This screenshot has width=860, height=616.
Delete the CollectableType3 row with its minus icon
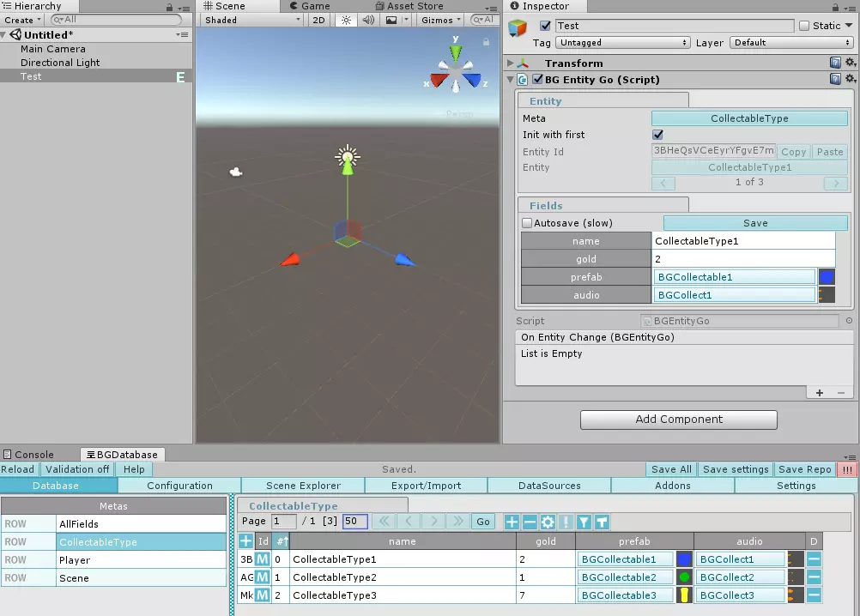pyautogui.click(x=814, y=595)
